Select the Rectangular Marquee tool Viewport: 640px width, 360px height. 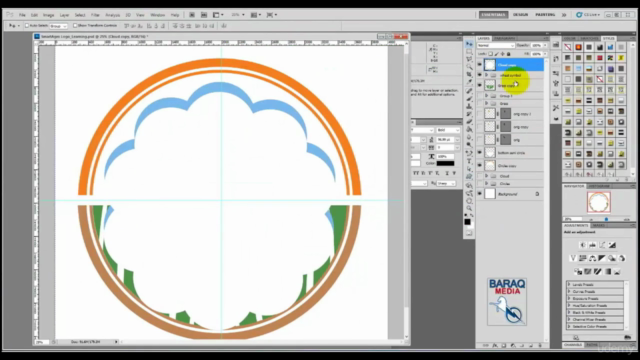click(x=469, y=52)
